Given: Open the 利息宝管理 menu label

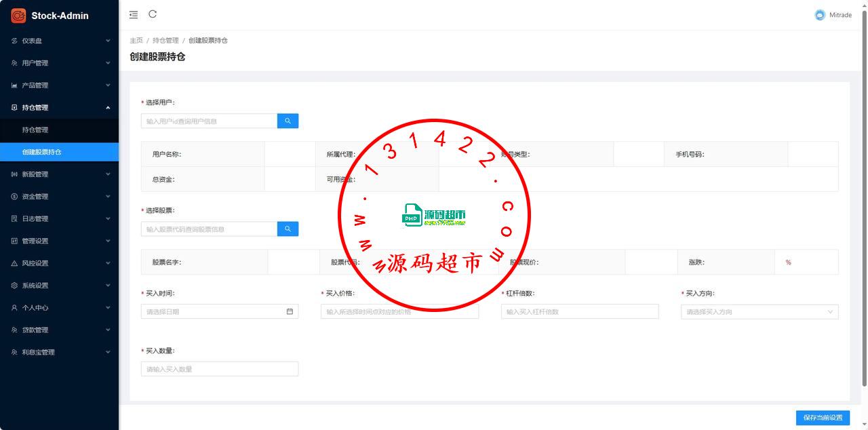Looking at the screenshot, I should 39,352.
